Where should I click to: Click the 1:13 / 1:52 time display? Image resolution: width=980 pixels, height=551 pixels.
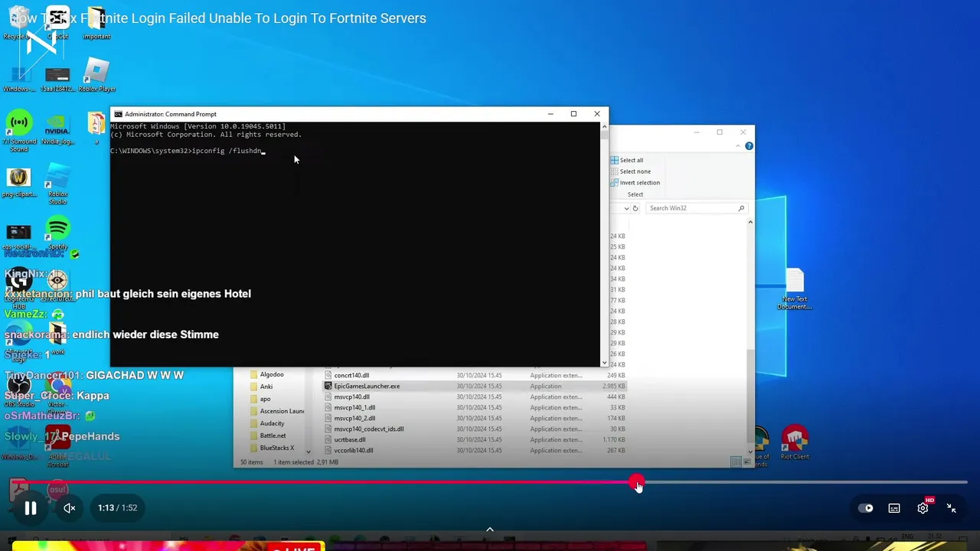[117, 508]
